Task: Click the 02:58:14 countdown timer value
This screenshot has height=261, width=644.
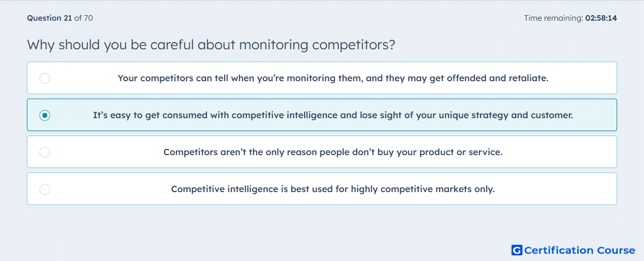Action: (601, 18)
